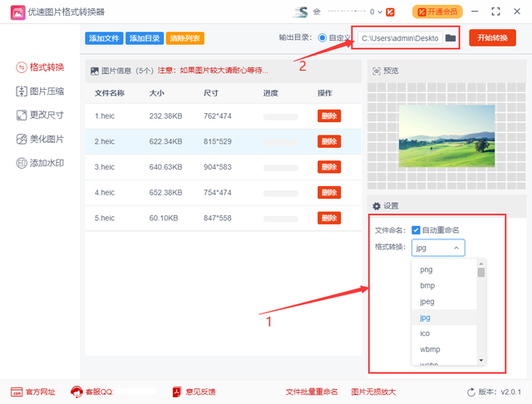Delete the 1.heic row

tap(329, 116)
